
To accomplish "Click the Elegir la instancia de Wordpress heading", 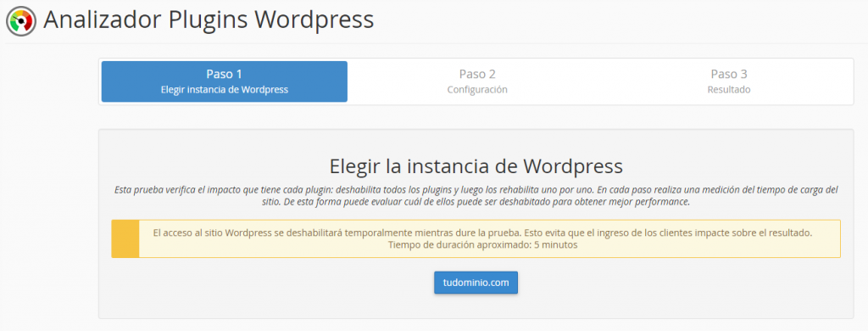I will click(x=476, y=165).
